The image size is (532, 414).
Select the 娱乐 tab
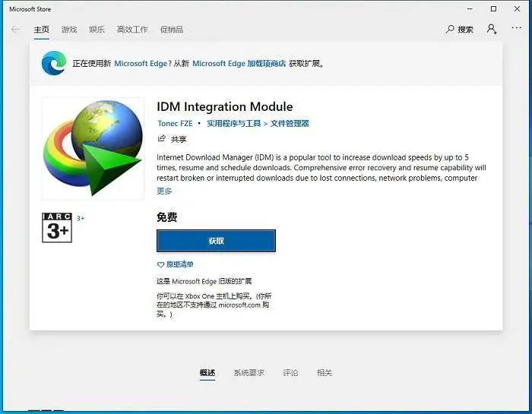tap(97, 30)
